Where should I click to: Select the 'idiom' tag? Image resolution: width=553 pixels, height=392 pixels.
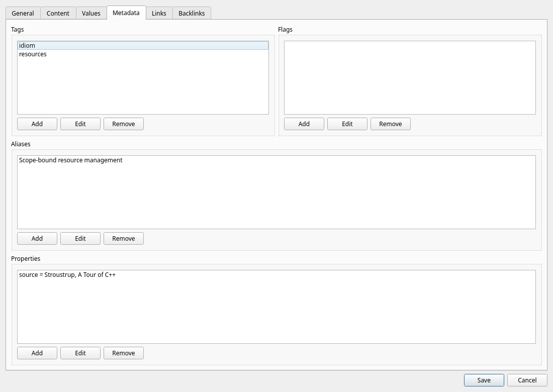(x=143, y=45)
